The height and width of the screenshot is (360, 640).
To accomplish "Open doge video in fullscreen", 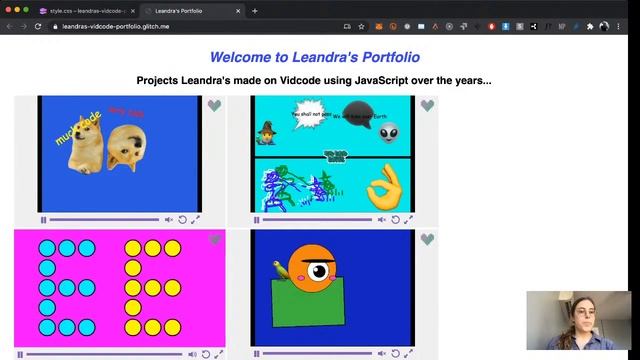I will (196, 220).
